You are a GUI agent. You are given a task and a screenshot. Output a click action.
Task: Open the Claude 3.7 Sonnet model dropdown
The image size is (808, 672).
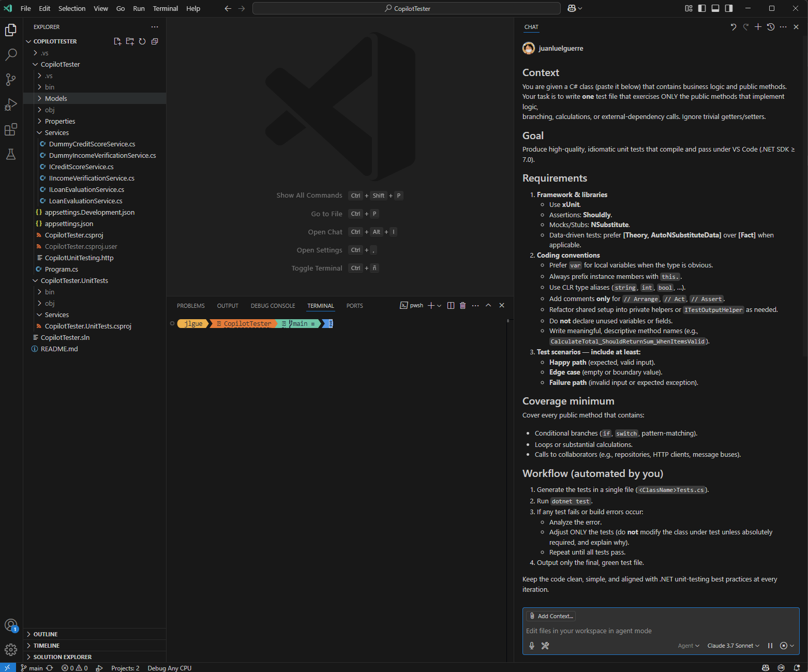[x=733, y=646]
